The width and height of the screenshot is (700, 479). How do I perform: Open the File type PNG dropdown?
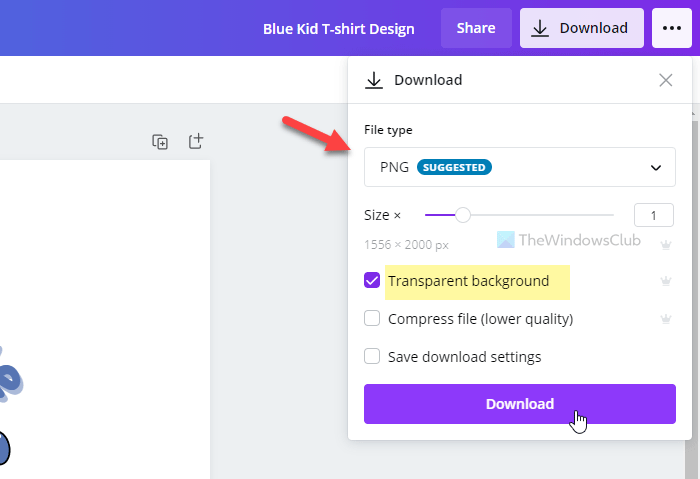pos(519,167)
